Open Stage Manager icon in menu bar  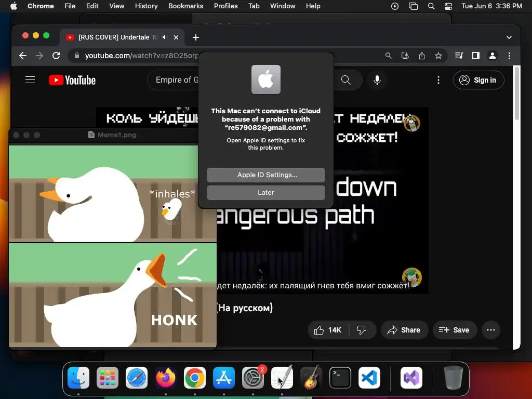pos(413,6)
